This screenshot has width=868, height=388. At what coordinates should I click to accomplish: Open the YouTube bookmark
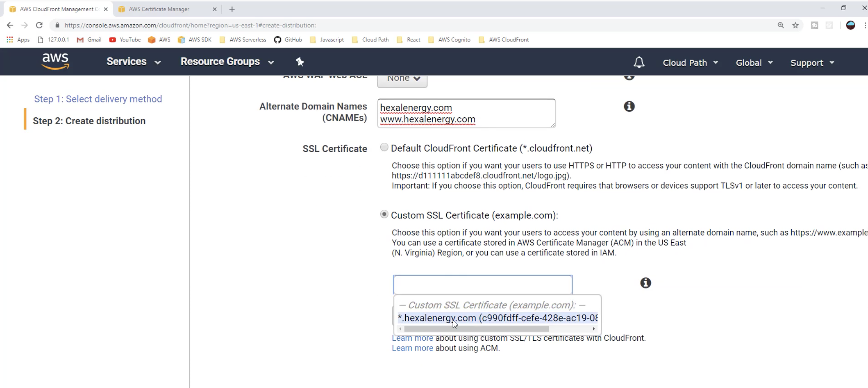pos(125,40)
